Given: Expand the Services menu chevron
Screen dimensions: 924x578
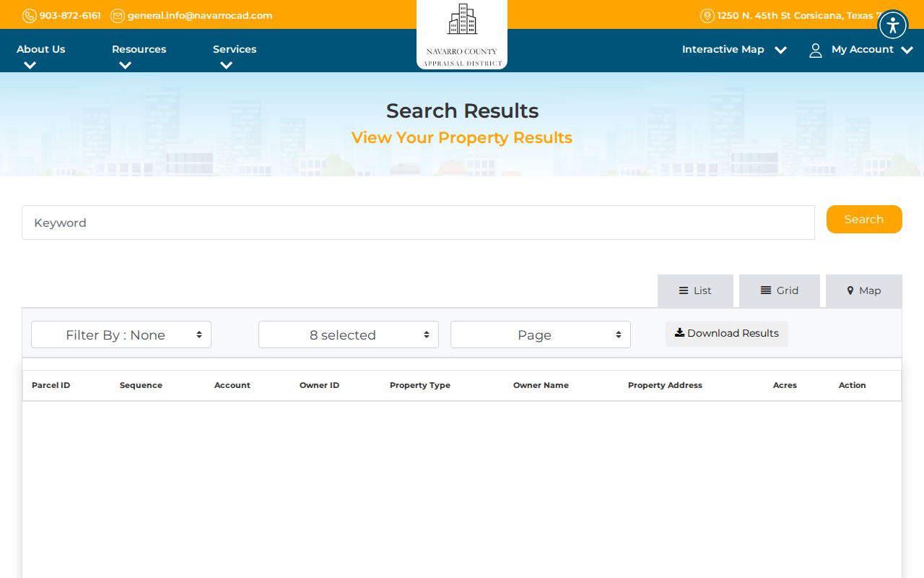Looking at the screenshot, I should point(226,65).
